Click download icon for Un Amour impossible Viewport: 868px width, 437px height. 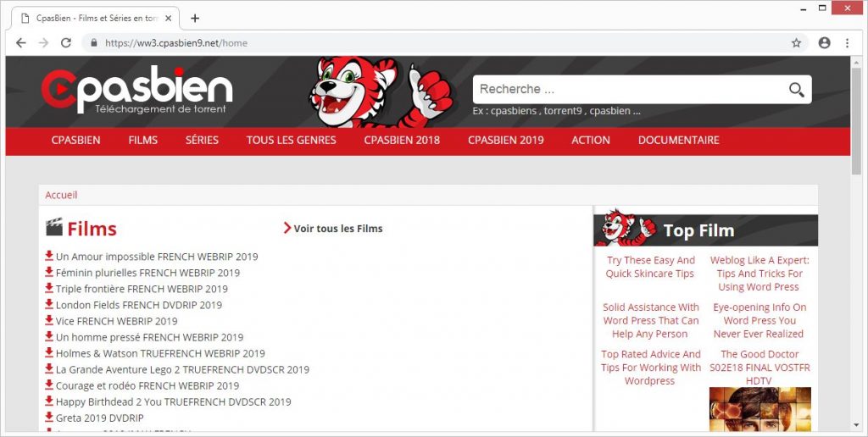pos(49,256)
